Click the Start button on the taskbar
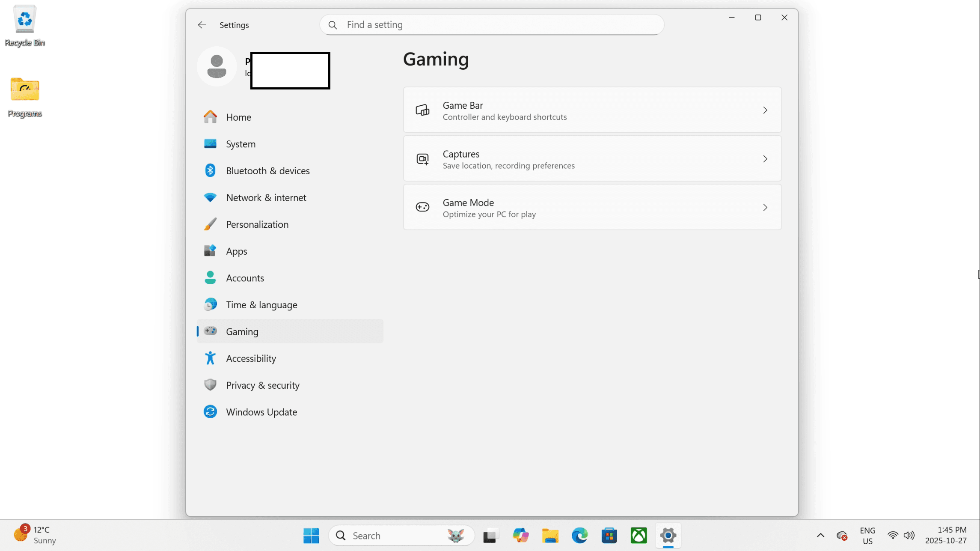 point(311,536)
